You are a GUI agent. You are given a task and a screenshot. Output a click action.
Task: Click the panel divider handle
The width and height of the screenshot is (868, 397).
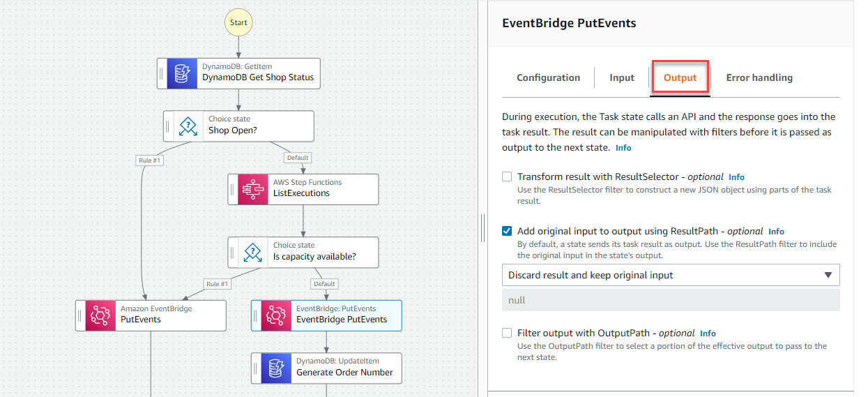click(482, 228)
